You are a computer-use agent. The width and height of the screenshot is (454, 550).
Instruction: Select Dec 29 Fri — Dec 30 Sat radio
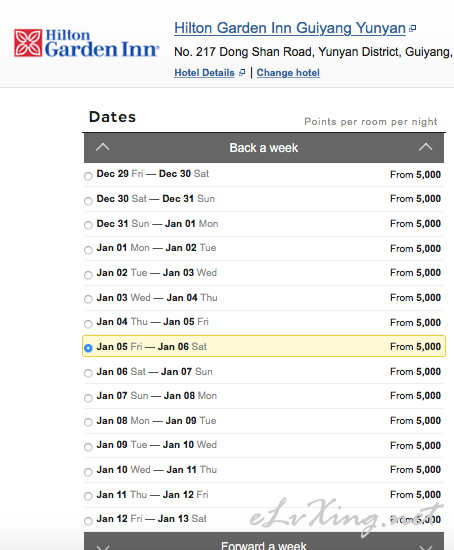(88, 176)
